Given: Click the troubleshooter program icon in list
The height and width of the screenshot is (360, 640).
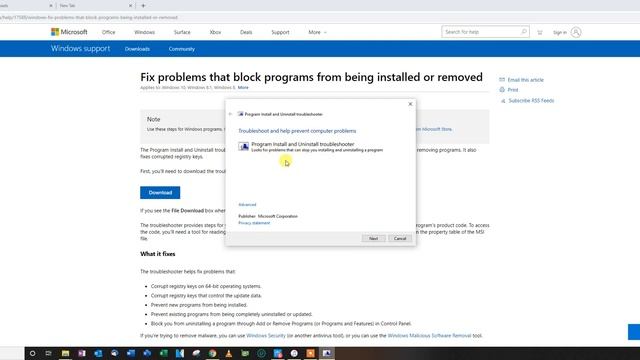Looking at the screenshot, I should [244, 147].
